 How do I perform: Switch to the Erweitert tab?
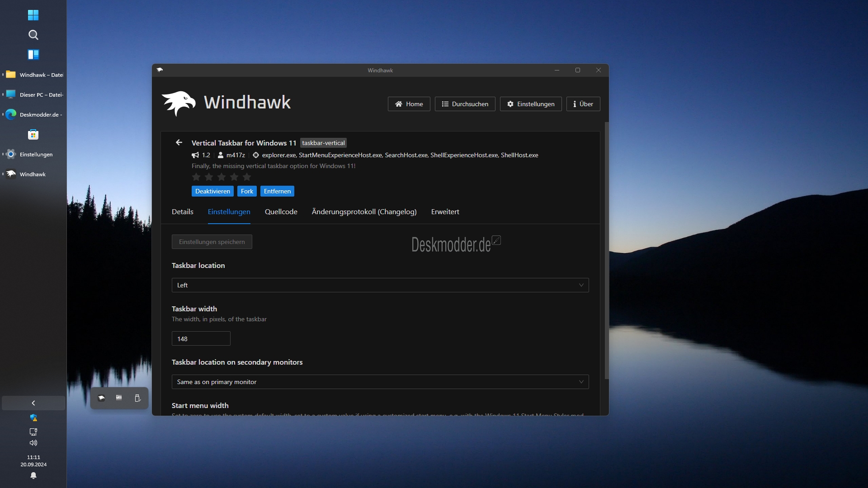445,211
